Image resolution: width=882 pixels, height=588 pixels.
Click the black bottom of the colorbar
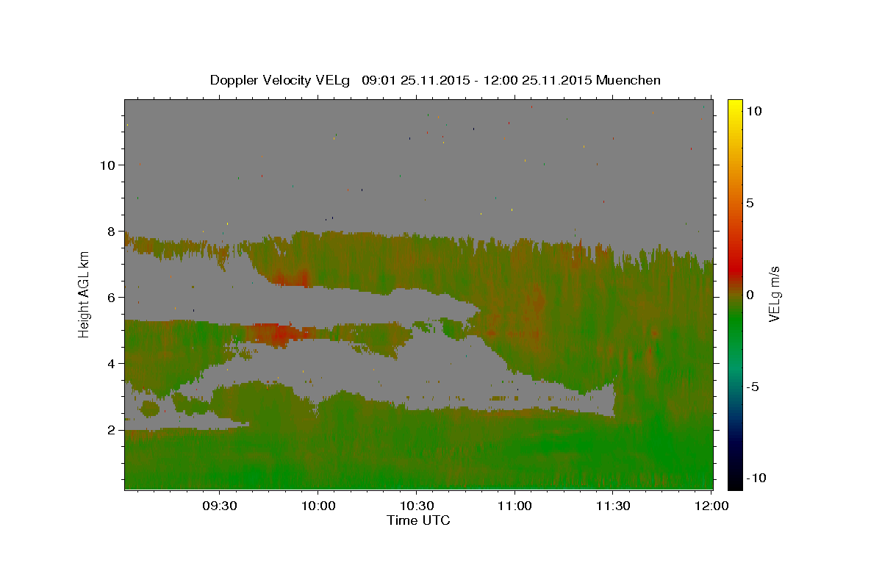pyautogui.click(x=734, y=484)
